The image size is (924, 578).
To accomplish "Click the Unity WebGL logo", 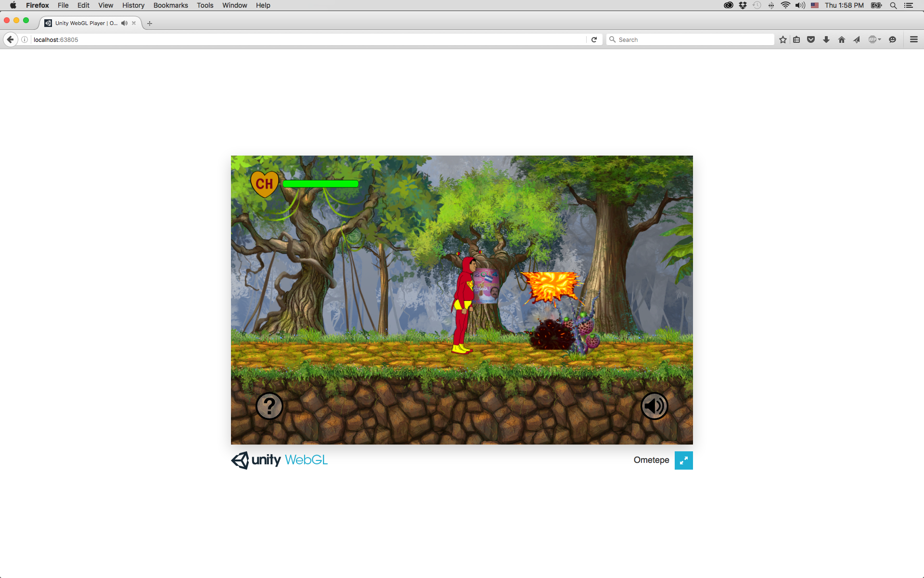I will pyautogui.click(x=279, y=460).
